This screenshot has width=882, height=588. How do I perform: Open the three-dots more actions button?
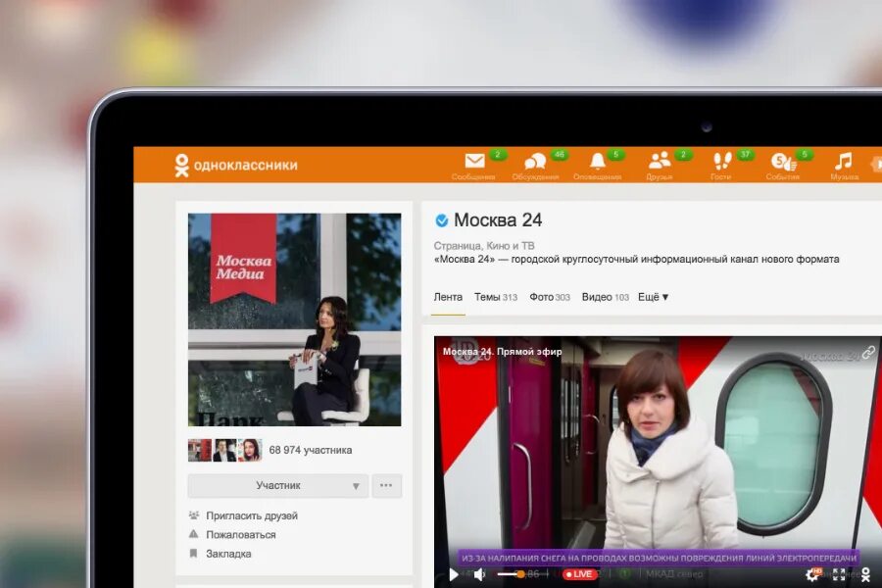pos(386,486)
